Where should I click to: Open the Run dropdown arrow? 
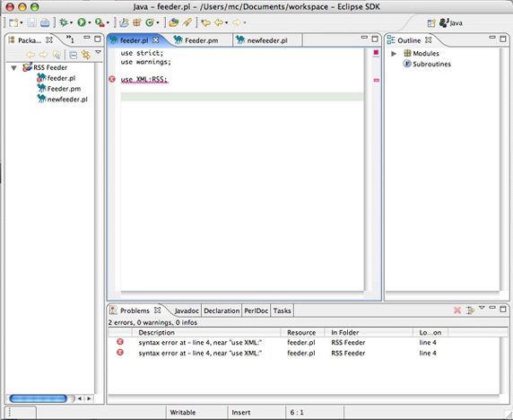[89, 23]
